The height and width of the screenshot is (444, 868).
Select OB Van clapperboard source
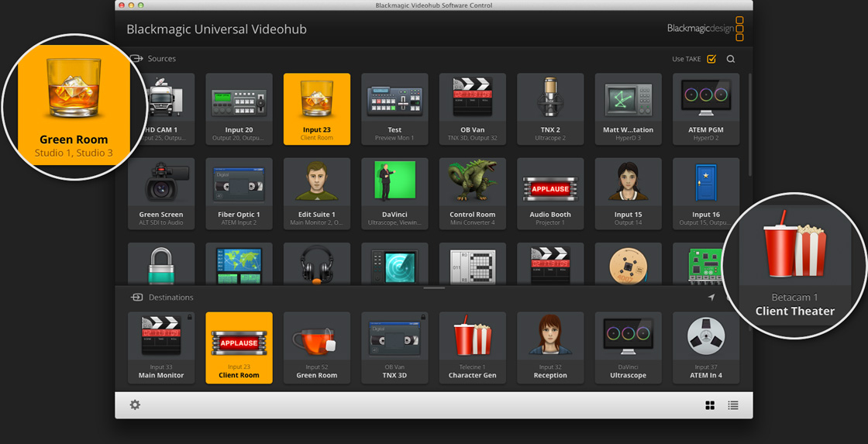coord(472,109)
